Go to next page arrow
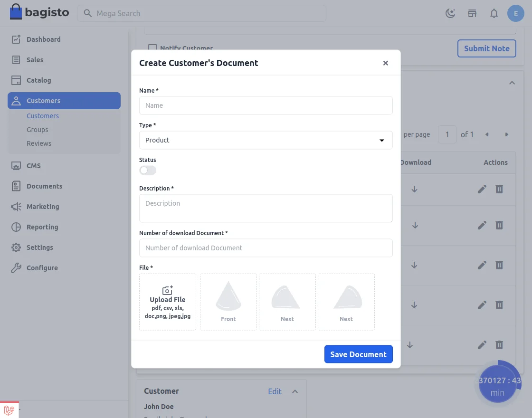Viewport: 532px width, 418px height. (x=506, y=135)
